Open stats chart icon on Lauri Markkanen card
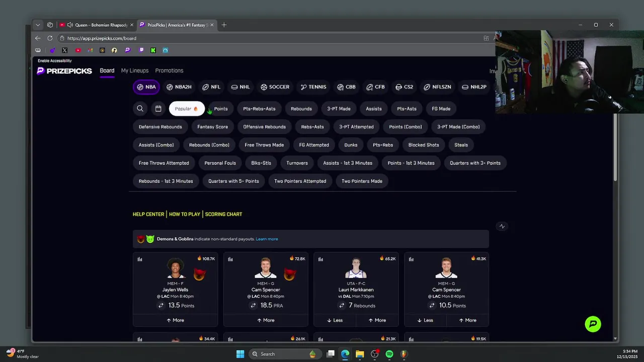The height and width of the screenshot is (362, 644). pyautogui.click(x=320, y=259)
